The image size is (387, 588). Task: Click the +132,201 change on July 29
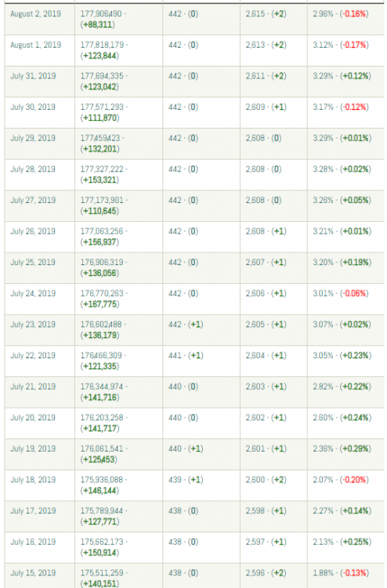[100, 149]
